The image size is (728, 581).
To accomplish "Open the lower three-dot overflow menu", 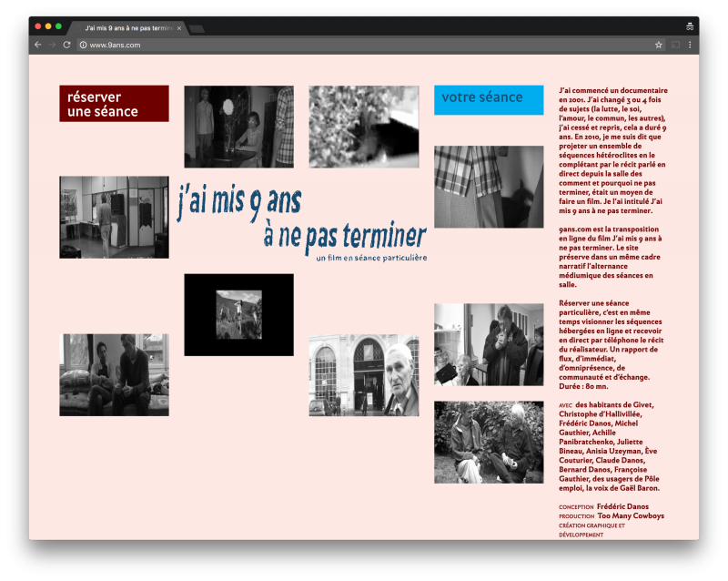I will (x=690, y=44).
